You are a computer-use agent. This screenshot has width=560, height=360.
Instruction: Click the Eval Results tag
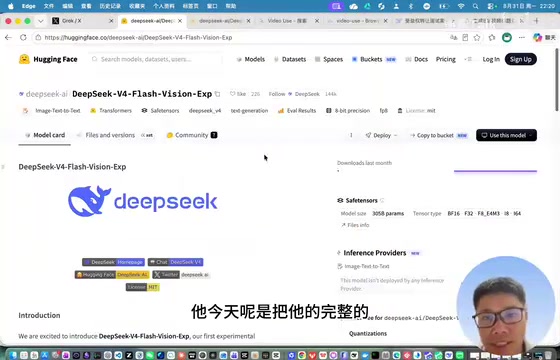pos(297,111)
